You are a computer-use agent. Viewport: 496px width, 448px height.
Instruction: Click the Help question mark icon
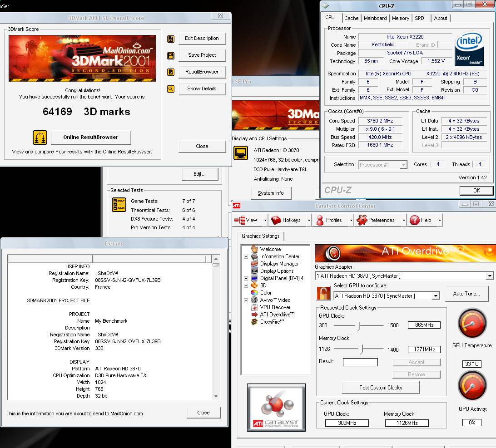coord(414,220)
